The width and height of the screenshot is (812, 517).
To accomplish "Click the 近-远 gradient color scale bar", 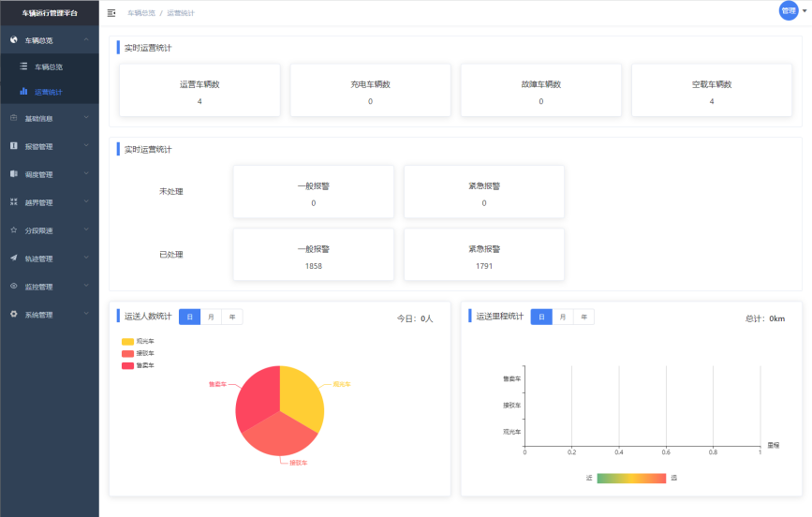I will (x=630, y=478).
